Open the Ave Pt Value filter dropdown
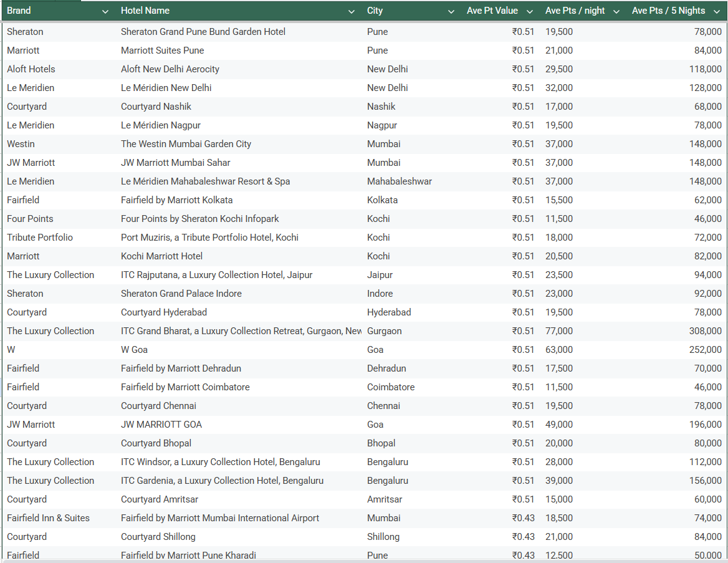The height and width of the screenshot is (563, 728). 530,12
